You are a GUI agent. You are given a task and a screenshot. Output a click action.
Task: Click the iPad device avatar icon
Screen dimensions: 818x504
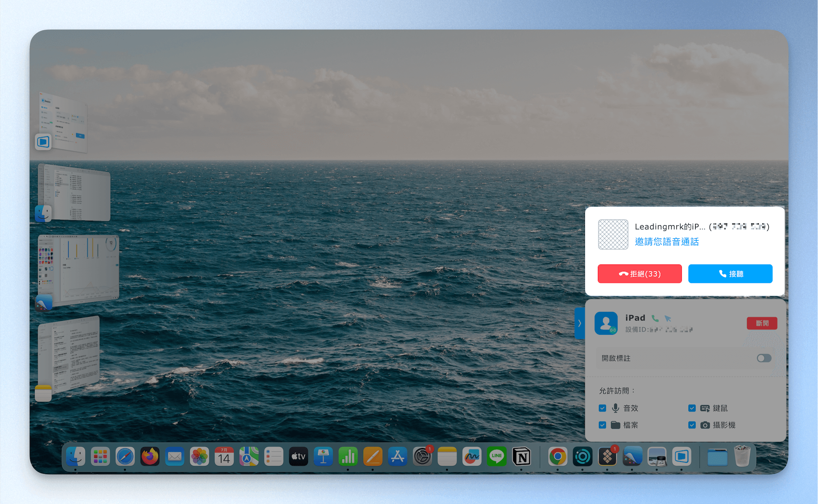(606, 323)
